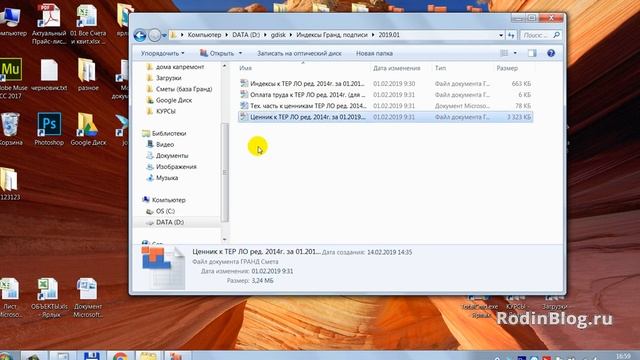Click the GRAND Smeta file thumbnail in details pane
The height and width of the screenshot is (360, 640).
[x=163, y=267]
